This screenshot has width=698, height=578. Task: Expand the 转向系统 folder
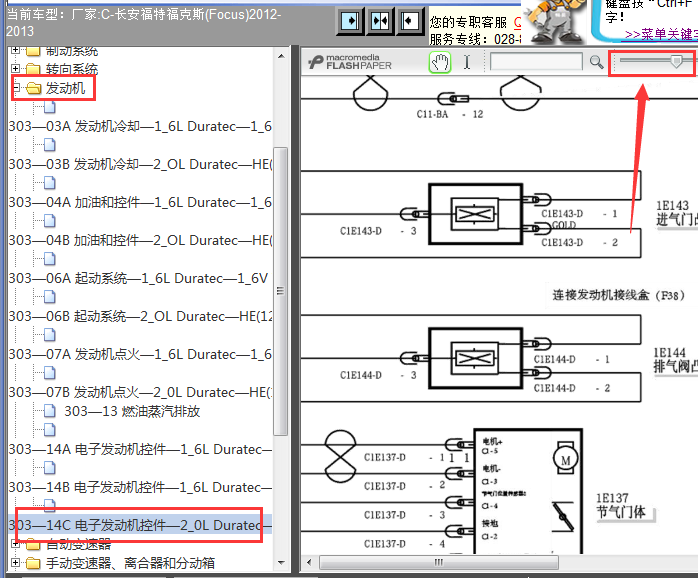point(16,69)
